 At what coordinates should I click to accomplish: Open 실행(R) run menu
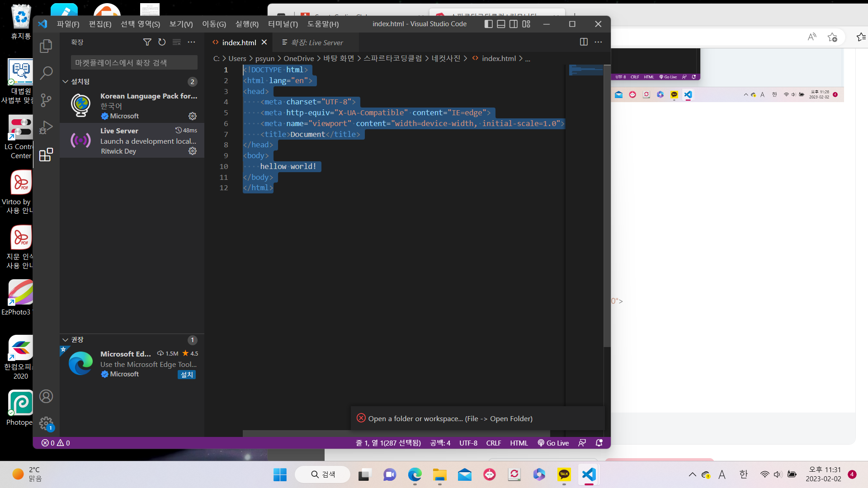pyautogui.click(x=247, y=24)
